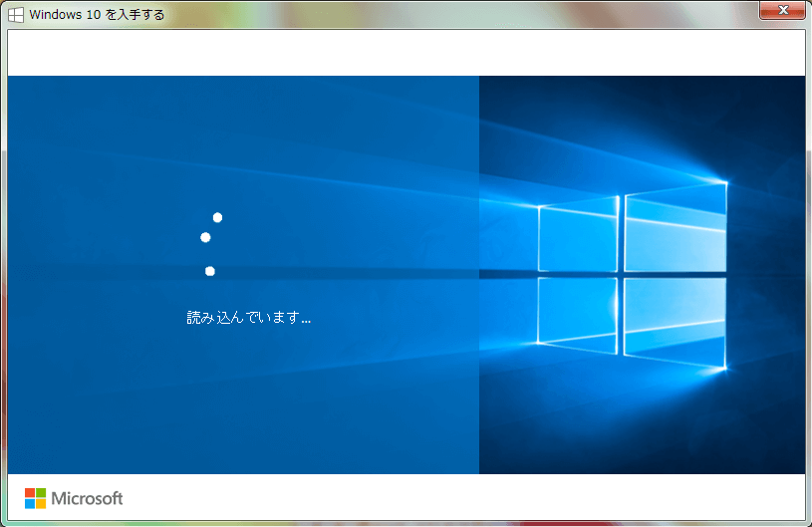Click the Microsoft wordmark text
Viewport: 812px width, 527px height.
coord(87,498)
